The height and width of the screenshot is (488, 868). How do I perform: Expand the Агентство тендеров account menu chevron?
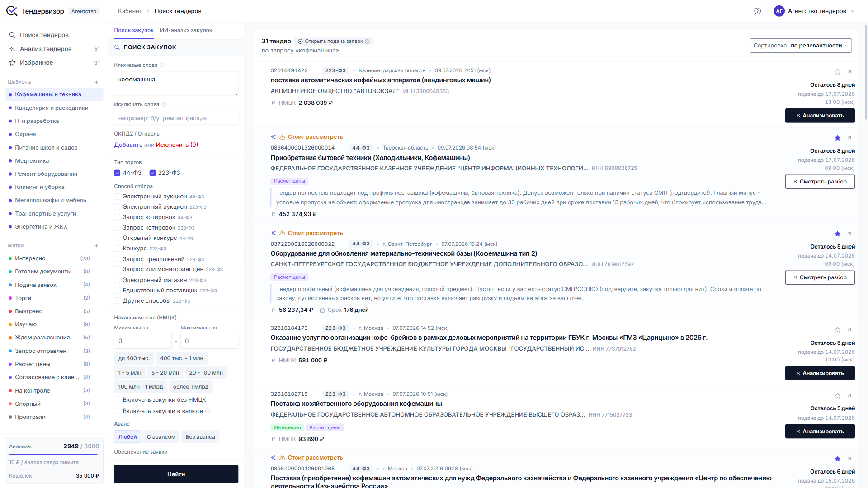click(853, 11)
